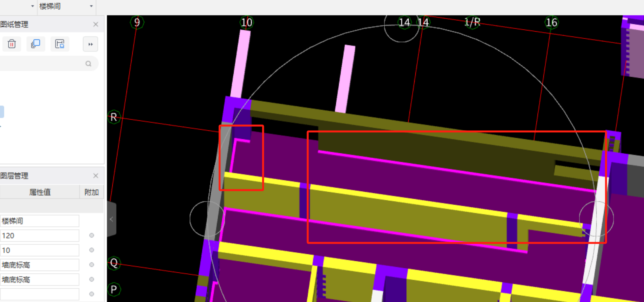644x302 pixels.
Task: Open the 楼梯间 dropdown
Action: [67, 6]
